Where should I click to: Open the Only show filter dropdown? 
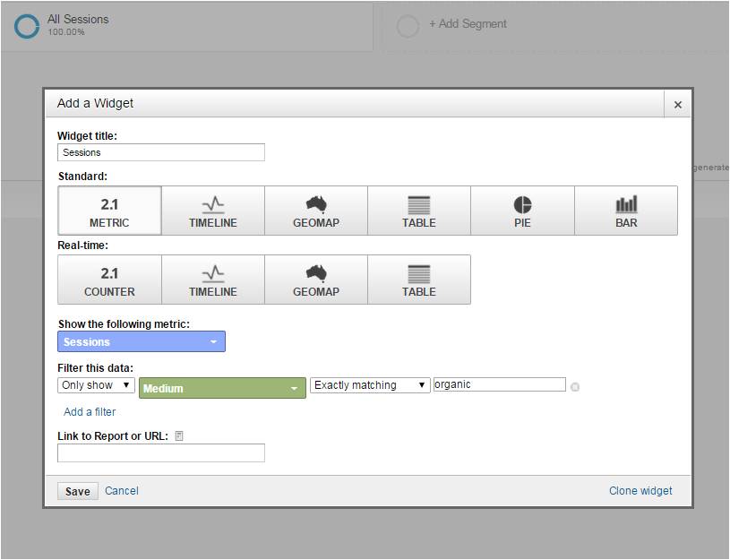97,385
